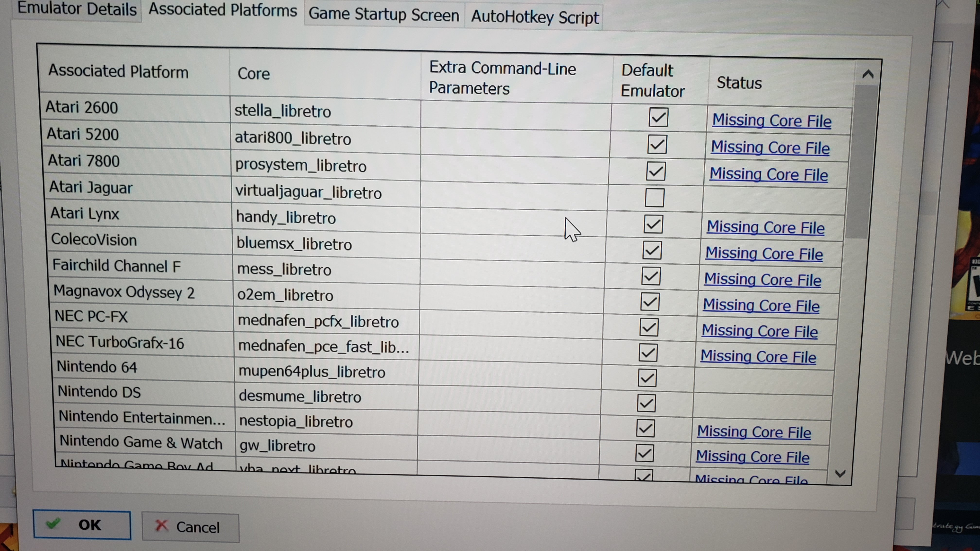Click the mednafen_pce_fast_lib... core cell
980x551 pixels.
327,347
